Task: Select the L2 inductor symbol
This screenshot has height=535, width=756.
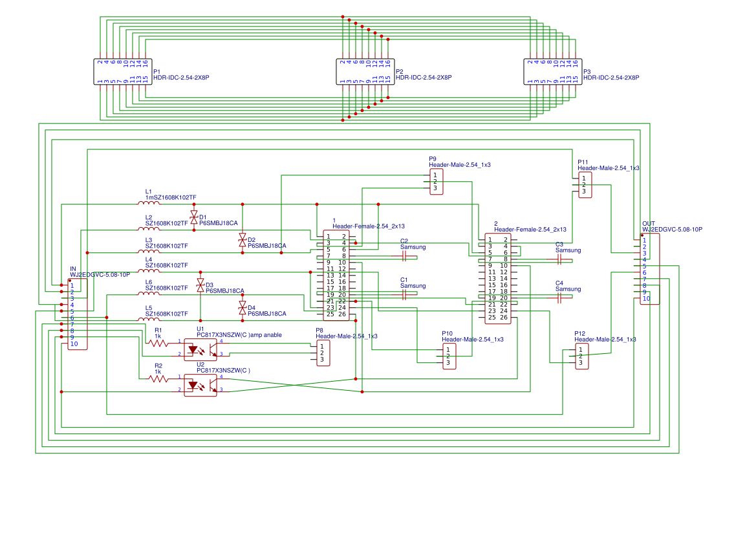Action: tap(149, 228)
